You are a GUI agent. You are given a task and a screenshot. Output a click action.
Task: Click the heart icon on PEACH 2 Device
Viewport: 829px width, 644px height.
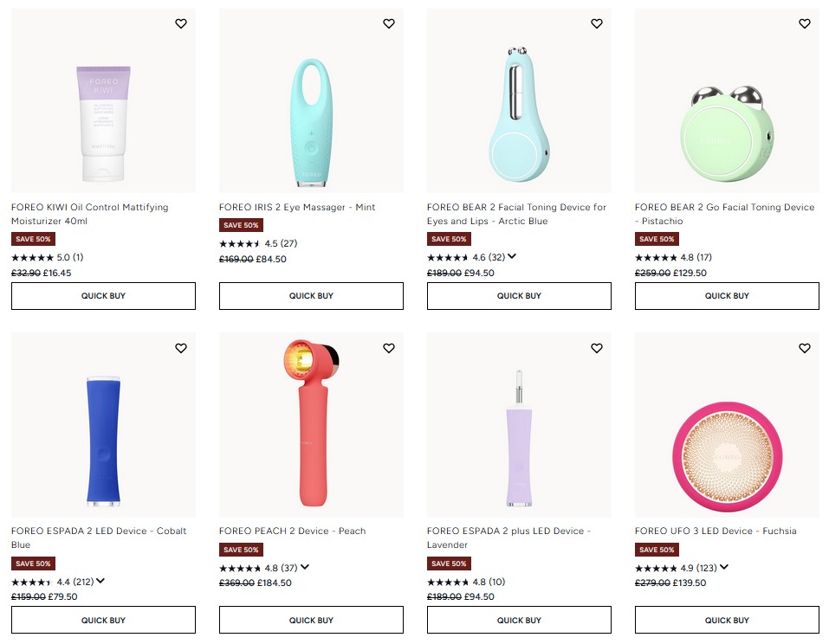coord(389,348)
